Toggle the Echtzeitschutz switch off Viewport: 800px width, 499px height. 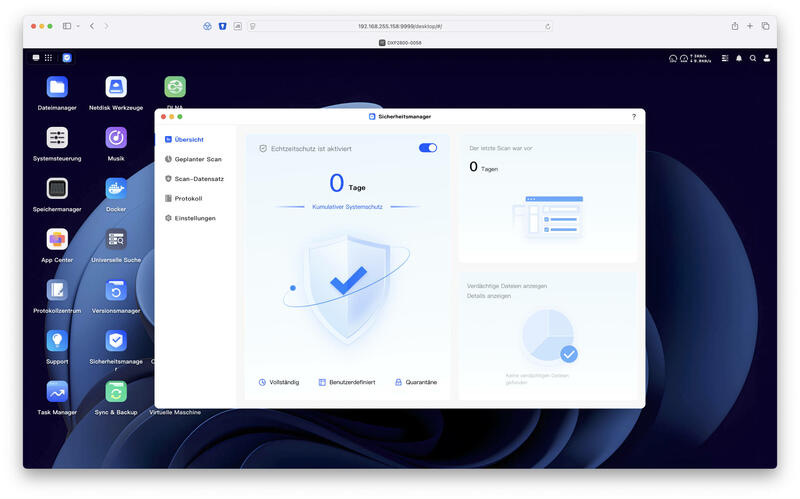tap(428, 148)
